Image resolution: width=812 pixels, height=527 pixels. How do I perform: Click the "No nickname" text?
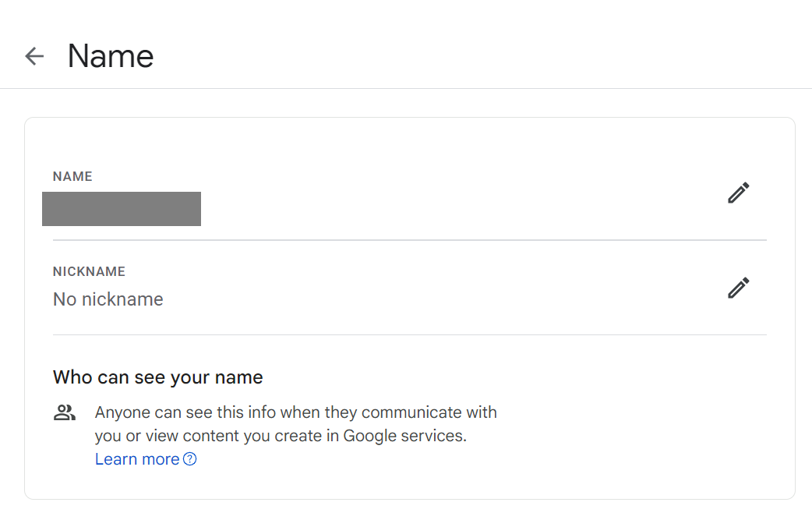pos(108,299)
